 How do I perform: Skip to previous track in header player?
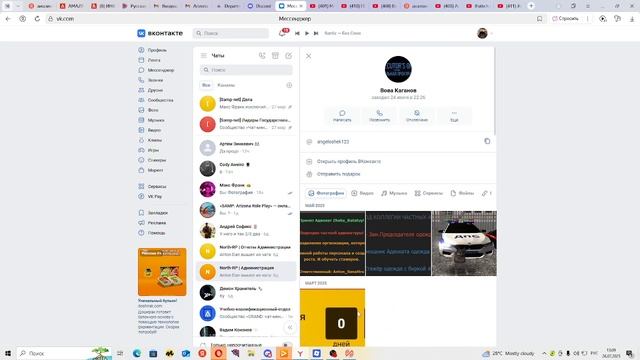pyautogui.click(x=297, y=33)
